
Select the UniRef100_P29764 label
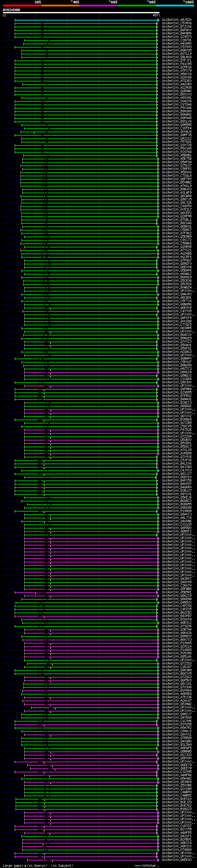pyautogui.click(x=177, y=152)
